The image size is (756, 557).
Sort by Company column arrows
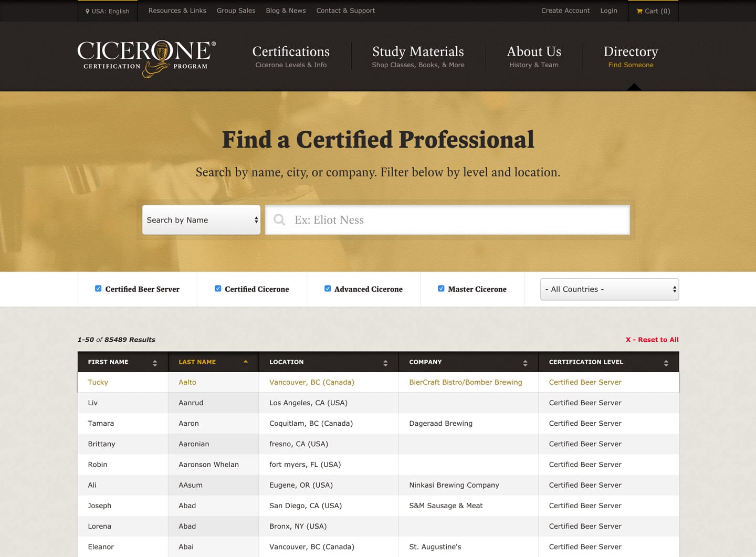tap(525, 363)
